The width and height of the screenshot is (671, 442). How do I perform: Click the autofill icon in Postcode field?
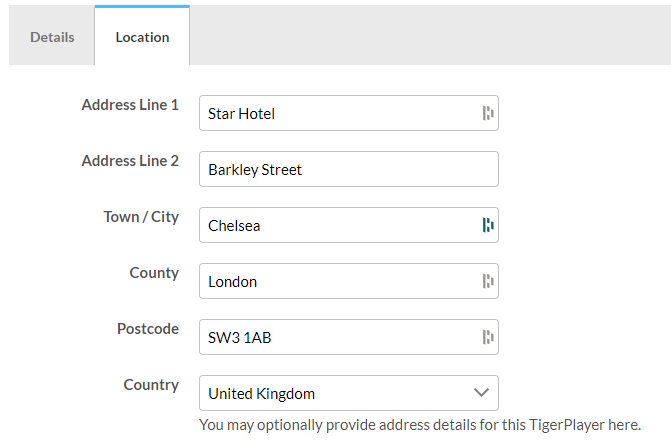pyautogui.click(x=488, y=337)
